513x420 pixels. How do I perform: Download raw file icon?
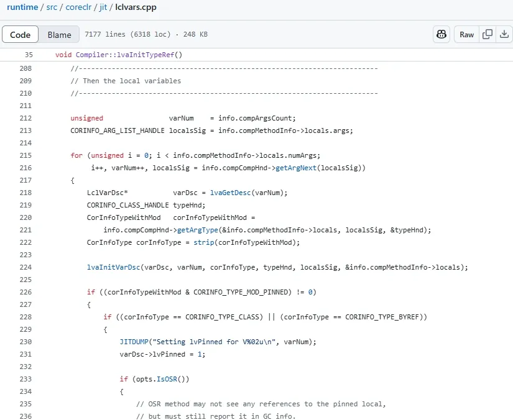pos(504,34)
